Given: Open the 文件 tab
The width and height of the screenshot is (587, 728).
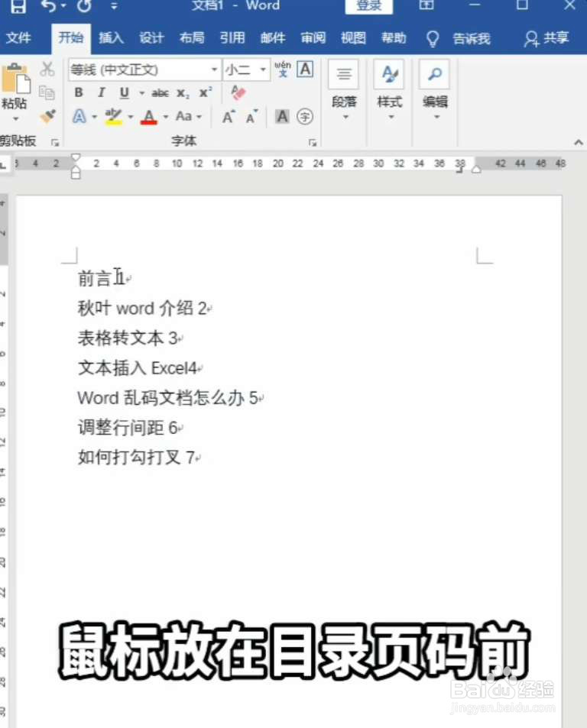Looking at the screenshot, I should [18, 37].
